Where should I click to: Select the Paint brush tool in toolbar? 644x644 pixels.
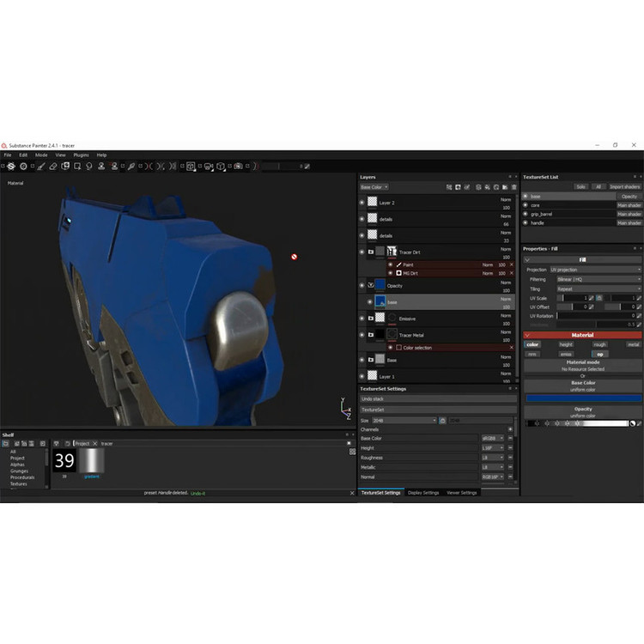pos(40,166)
